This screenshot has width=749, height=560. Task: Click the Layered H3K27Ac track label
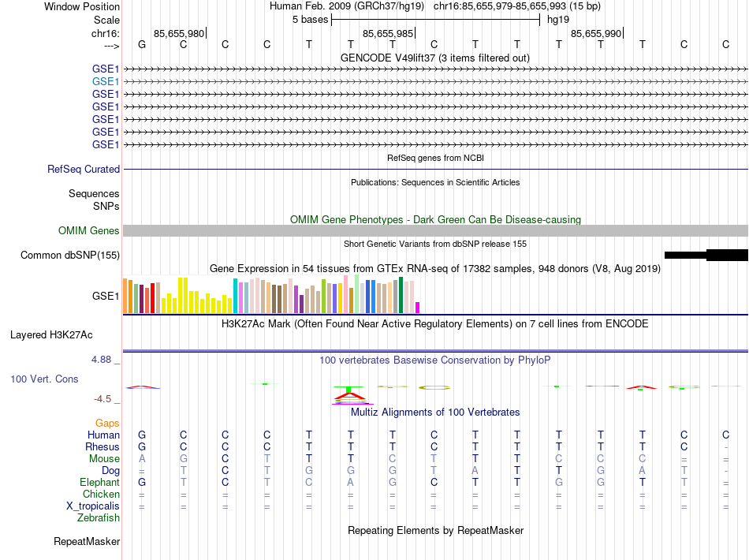51,335
